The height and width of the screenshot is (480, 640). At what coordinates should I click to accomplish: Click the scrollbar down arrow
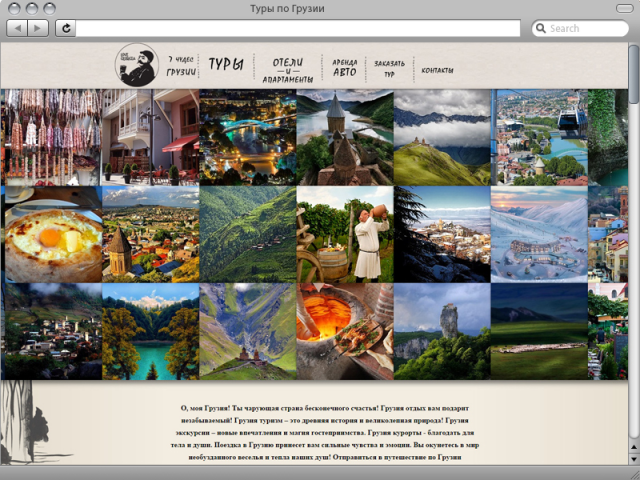[634, 458]
